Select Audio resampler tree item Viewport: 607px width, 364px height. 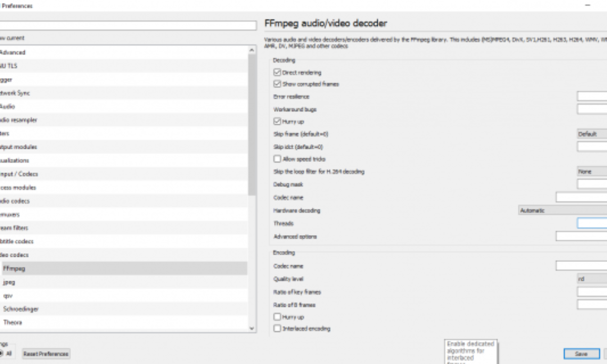tap(123, 120)
